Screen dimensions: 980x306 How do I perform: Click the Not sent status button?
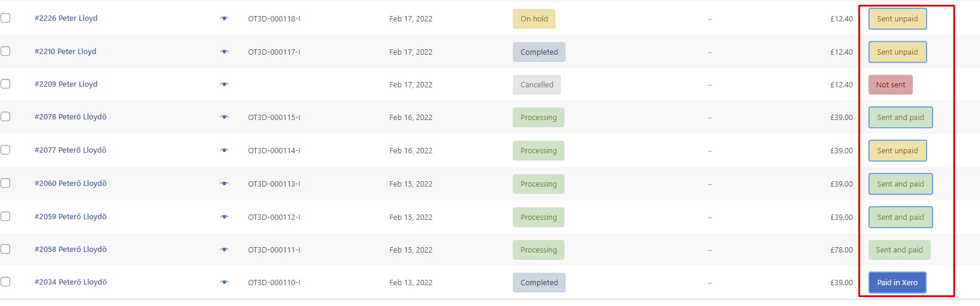point(890,85)
